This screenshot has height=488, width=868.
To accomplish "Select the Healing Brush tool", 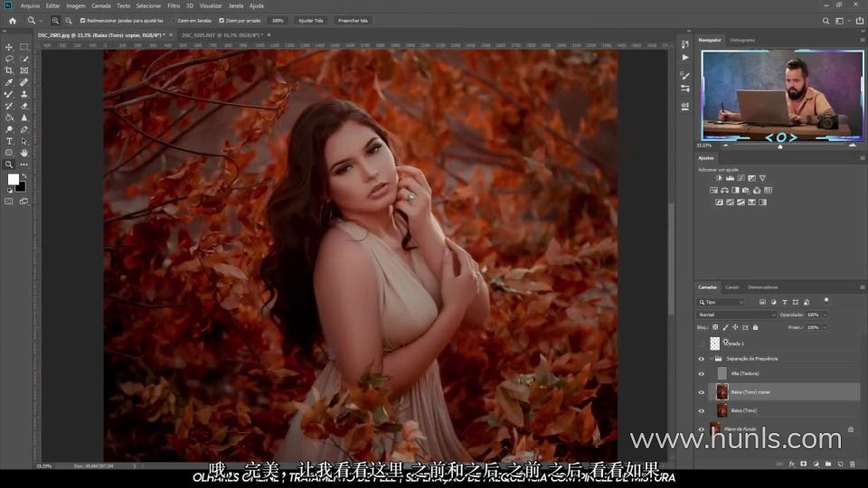I will 24,82.
